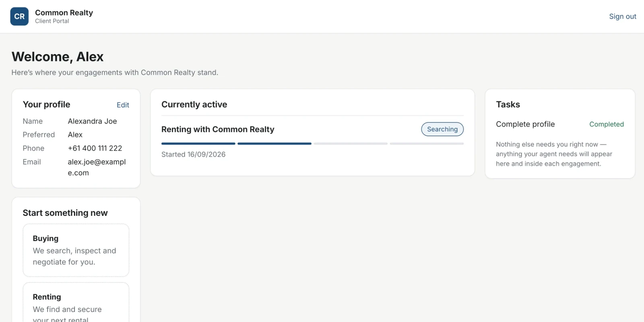Click the Completed task status

coord(607,124)
